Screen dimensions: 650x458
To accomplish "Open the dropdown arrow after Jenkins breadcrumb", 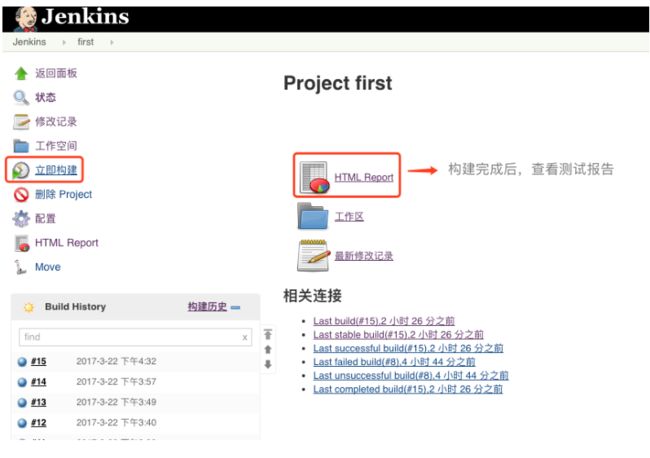I will click(64, 42).
